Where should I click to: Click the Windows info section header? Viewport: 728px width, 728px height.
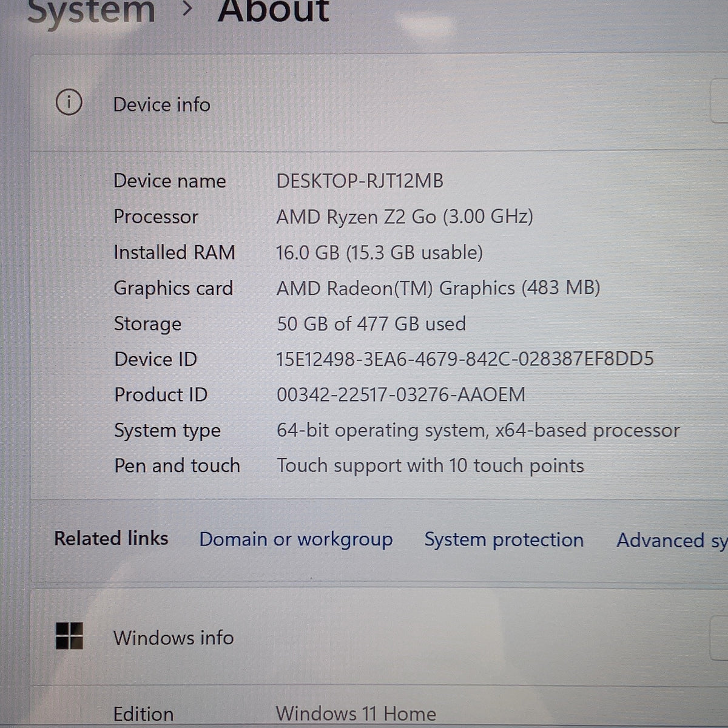[379, 637]
